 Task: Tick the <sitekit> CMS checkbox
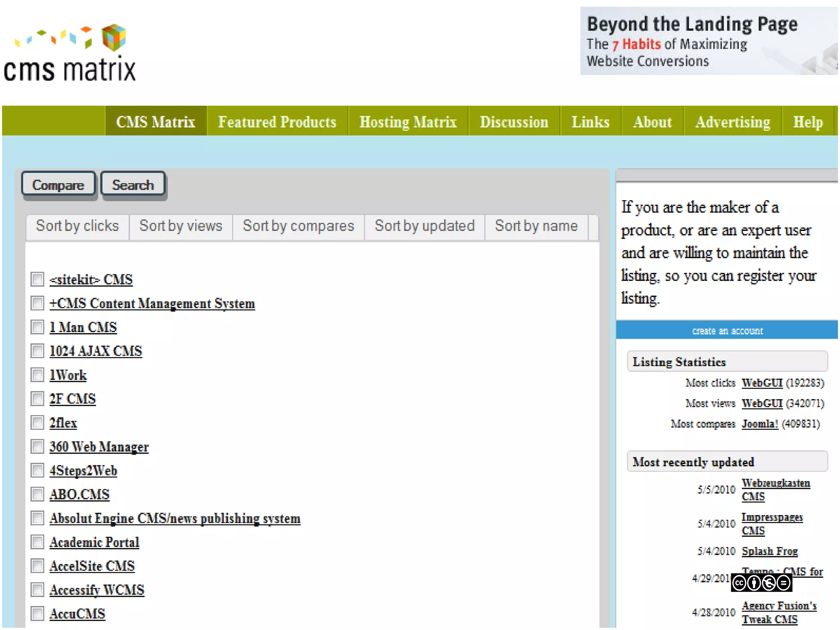(x=37, y=279)
